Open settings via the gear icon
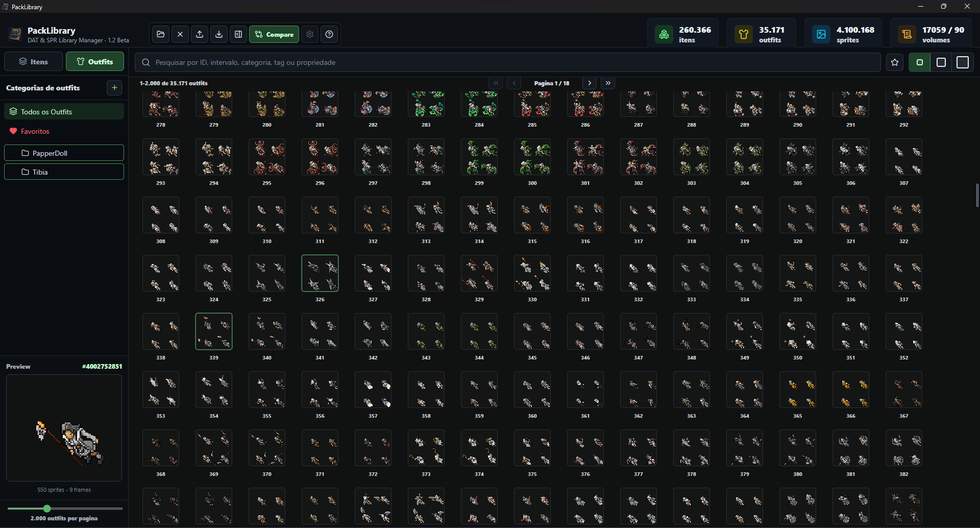Viewport: 980px width, 528px height. pos(310,34)
